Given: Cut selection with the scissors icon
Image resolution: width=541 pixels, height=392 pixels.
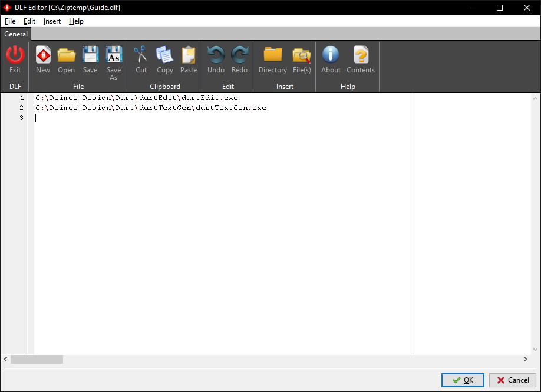Looking at the screenshot, I should 141,55.
